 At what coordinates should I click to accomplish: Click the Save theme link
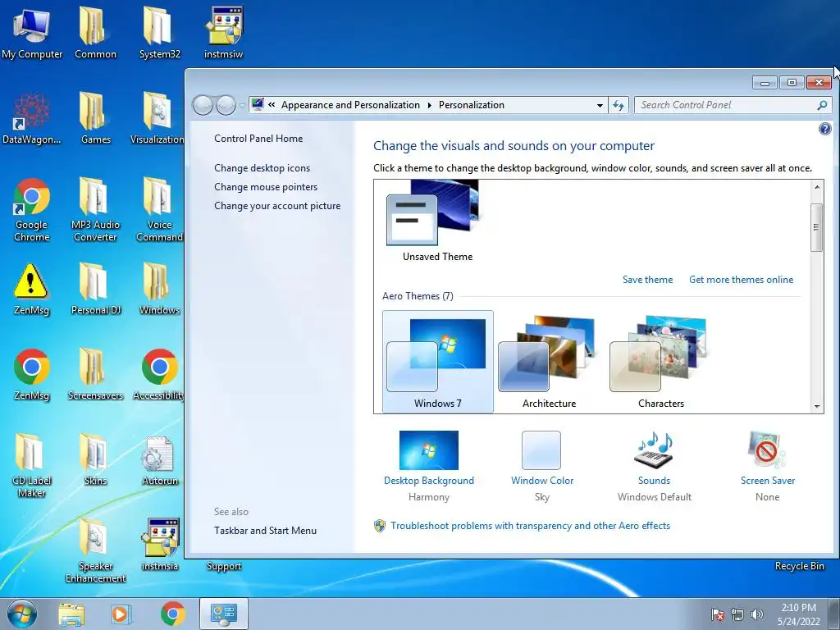click(647, 280)
